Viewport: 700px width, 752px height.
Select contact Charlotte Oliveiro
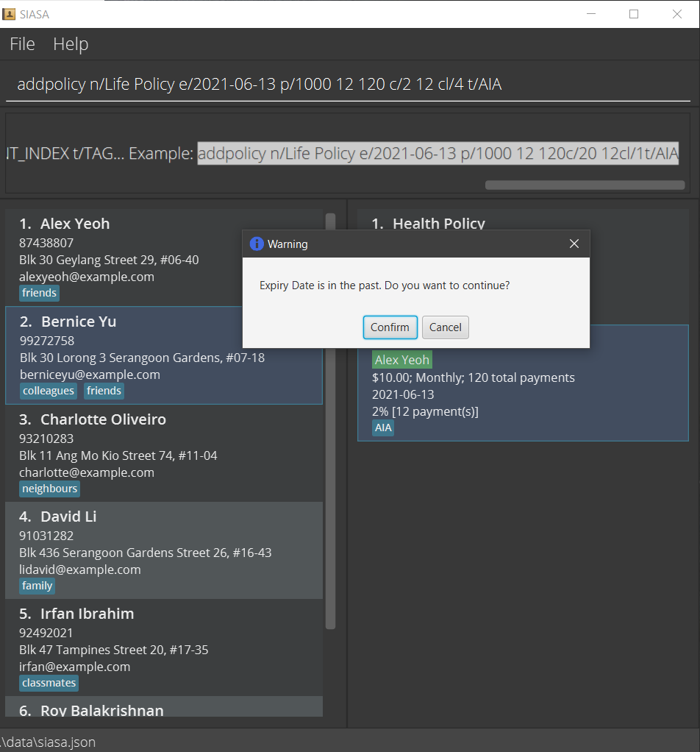point(164,453)
